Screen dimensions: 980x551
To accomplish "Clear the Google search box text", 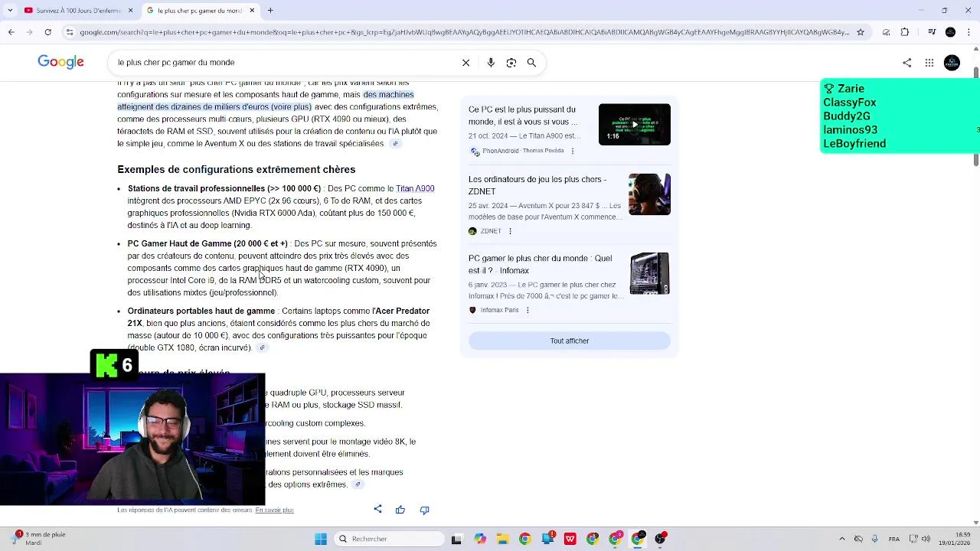I will tap(465, 63).
